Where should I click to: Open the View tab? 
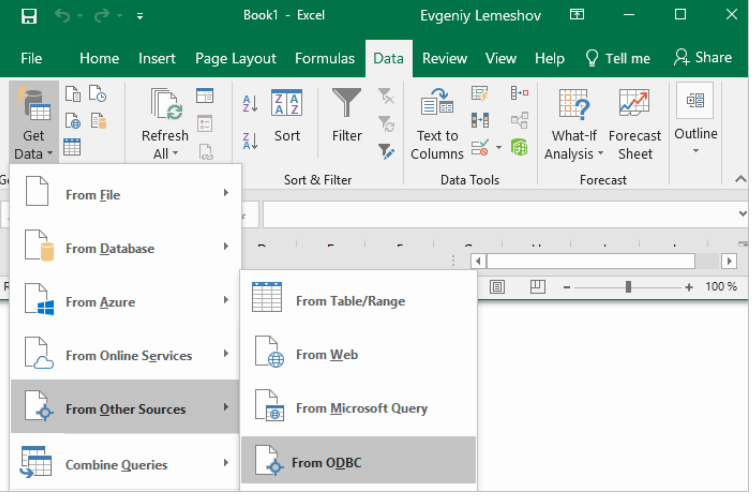pos(500,58)
